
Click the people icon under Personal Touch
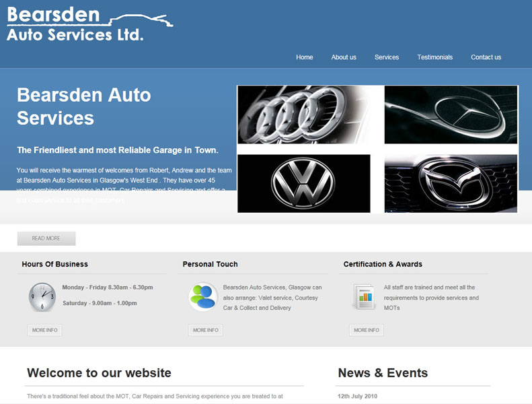coord(203,297)
